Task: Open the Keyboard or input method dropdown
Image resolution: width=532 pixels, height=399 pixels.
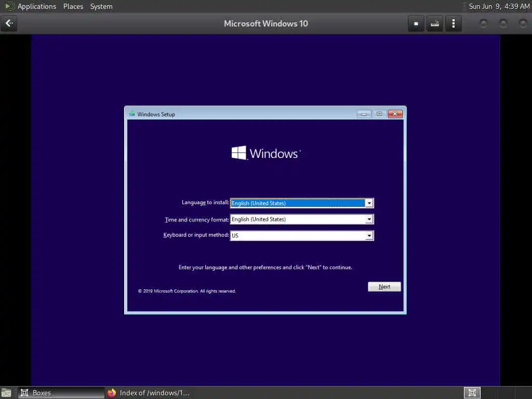Action: click(302, 235)
